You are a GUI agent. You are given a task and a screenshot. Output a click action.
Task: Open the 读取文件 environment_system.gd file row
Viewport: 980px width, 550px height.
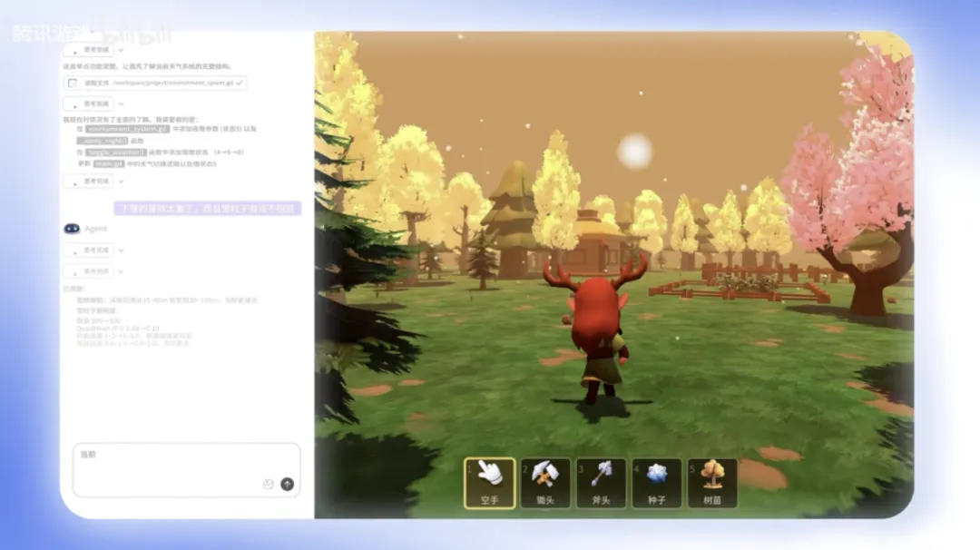155,83
